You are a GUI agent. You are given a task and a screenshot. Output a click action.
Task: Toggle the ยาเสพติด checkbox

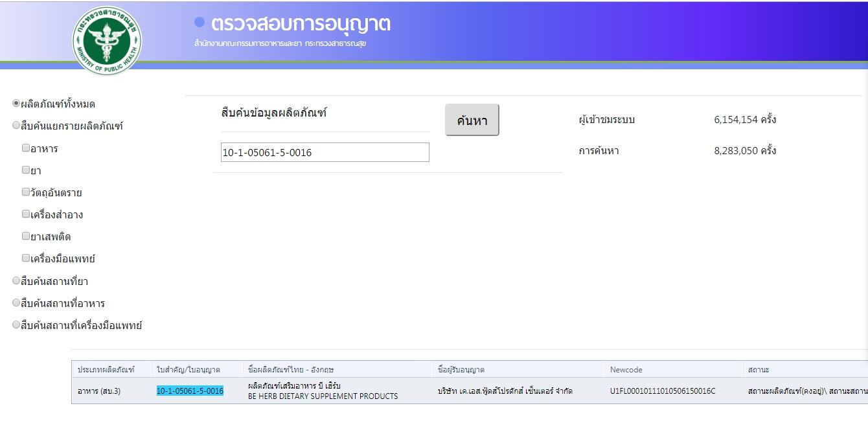point(26,236)
